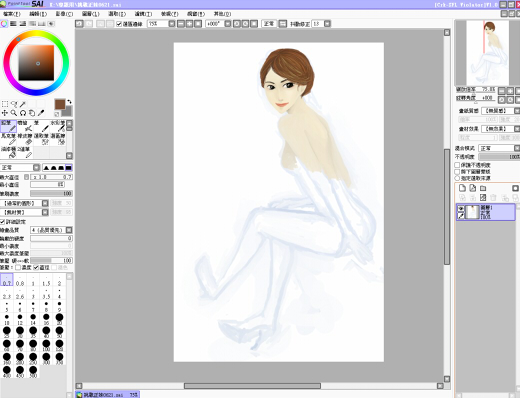520x398 pixels.
Task: Select the eraser (橡皮擦) tool
Action: tap(25, 139)
